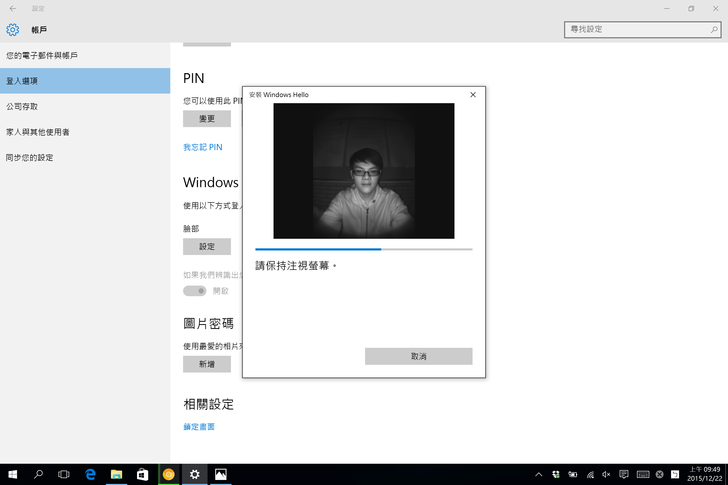Launch Microsoft Edge from the taskbar
Screen dimensions: 728x485
(90, 474)
